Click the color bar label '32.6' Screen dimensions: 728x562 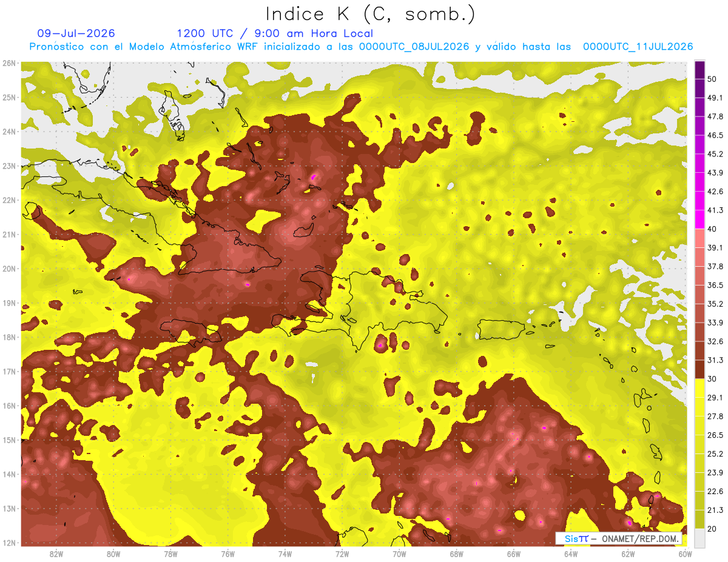715,341
